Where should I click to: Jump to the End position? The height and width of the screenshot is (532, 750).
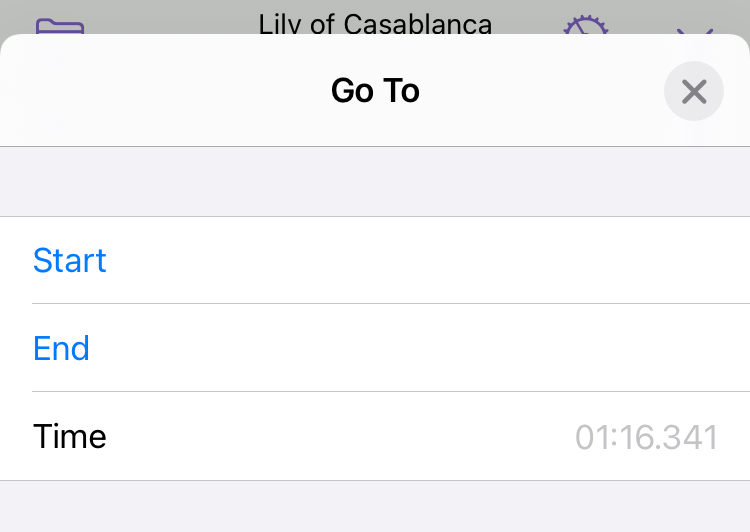[375, 348]
